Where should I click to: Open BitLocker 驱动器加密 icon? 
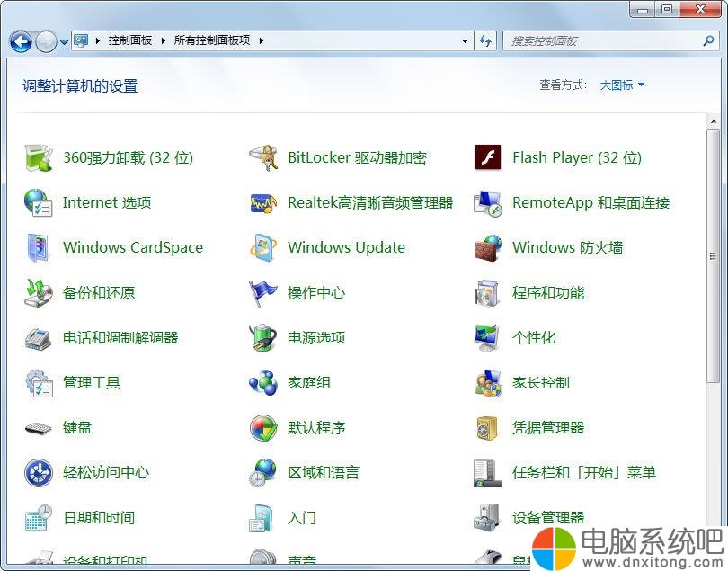click(263, 157)
